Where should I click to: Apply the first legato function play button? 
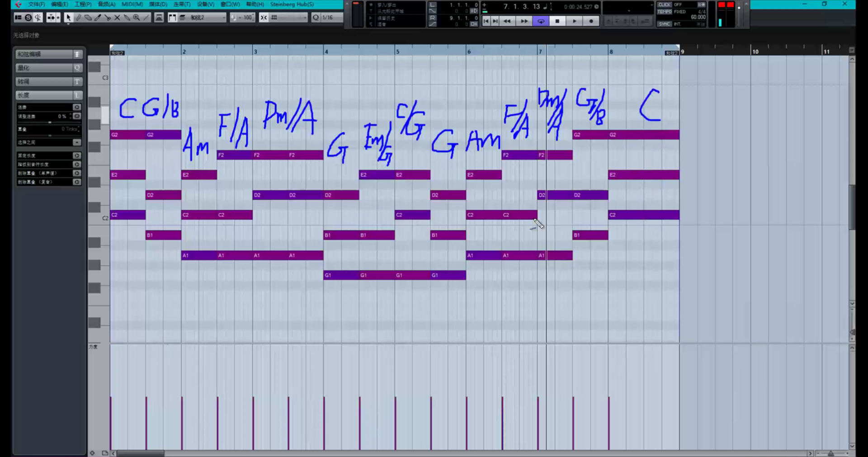tap(77, 107)
